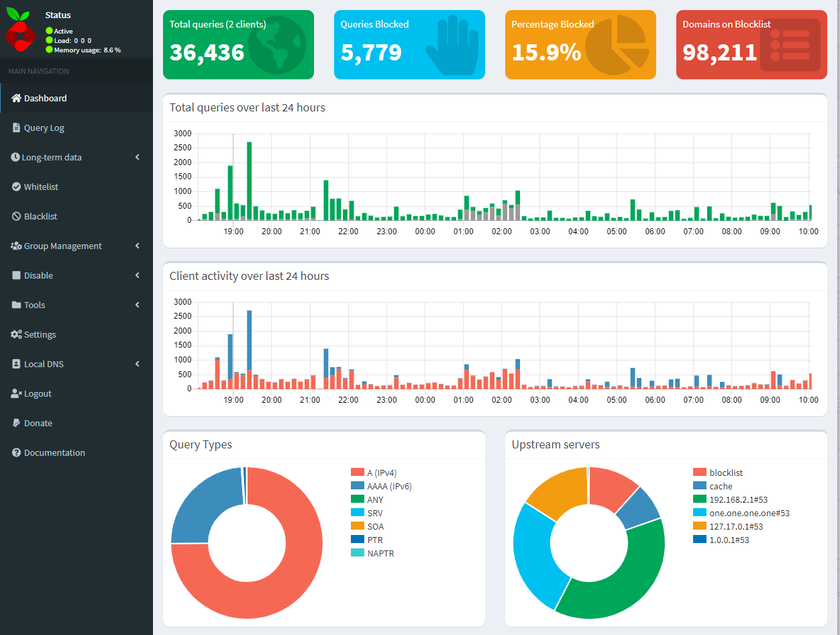Toggle AAAA (IPv6) in Query Types legend
This screenshot has width=840, height=635.
click(380, 486)
